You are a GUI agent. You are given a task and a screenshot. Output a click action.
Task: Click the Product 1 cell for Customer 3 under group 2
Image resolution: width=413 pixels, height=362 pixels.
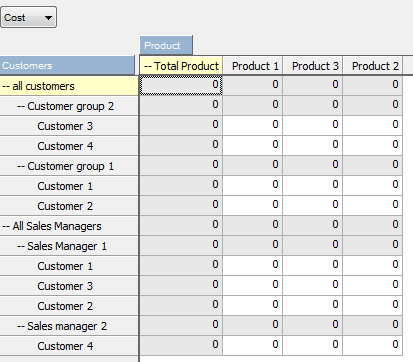(x=253, y=125)
